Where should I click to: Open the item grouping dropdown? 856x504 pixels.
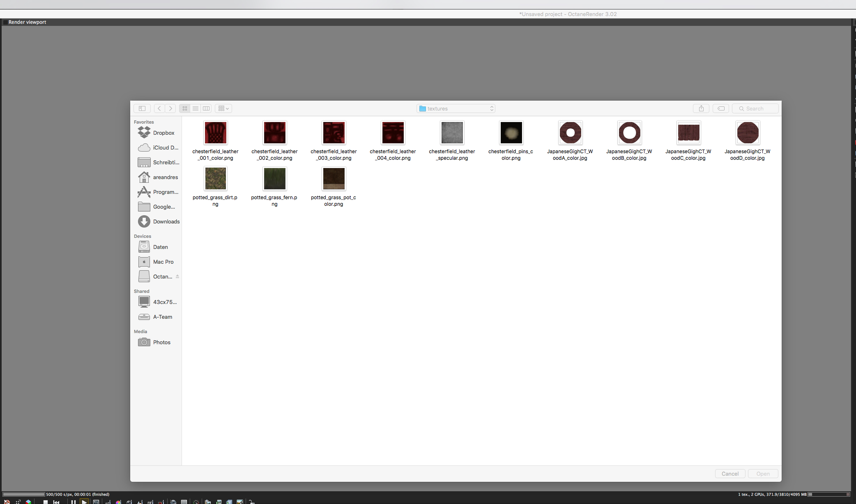(x=223, y=108)
